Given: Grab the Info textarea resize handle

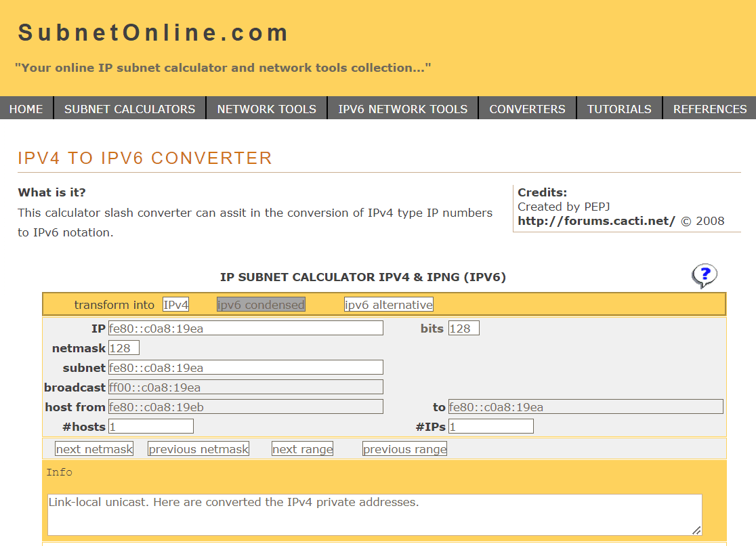Looking at the screenshot, I should (x=696, y=530).
